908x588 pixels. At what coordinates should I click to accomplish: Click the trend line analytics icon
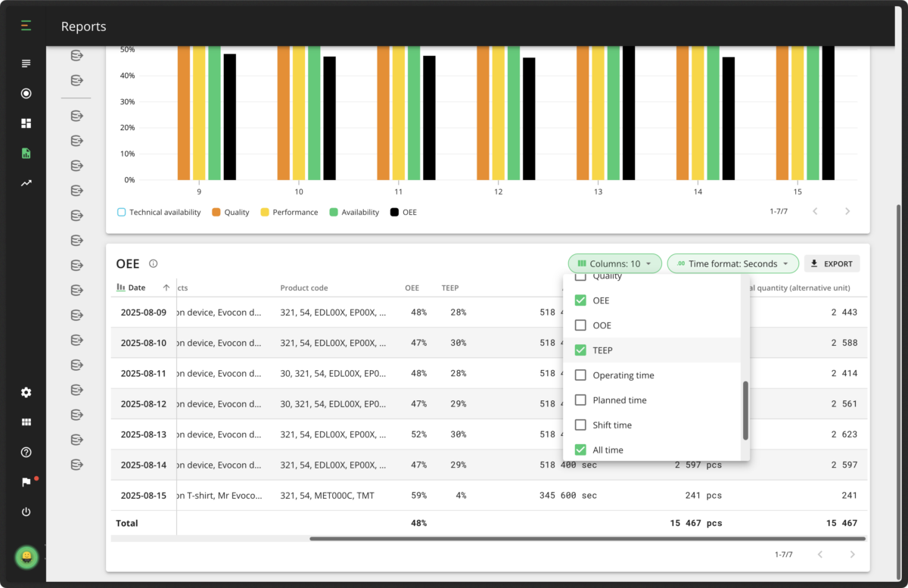pos(26,183)
